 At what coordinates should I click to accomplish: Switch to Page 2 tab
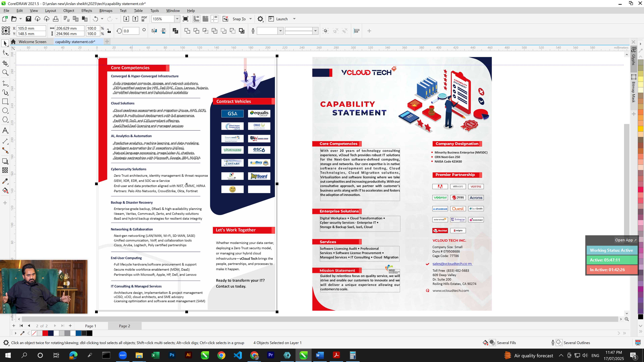pos(124,326)
